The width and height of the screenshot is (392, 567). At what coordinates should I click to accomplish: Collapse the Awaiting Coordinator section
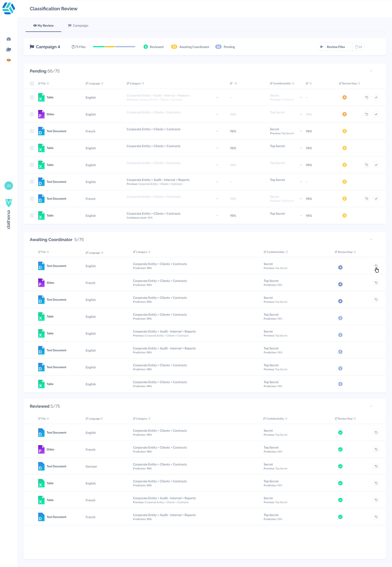(371, 239)
